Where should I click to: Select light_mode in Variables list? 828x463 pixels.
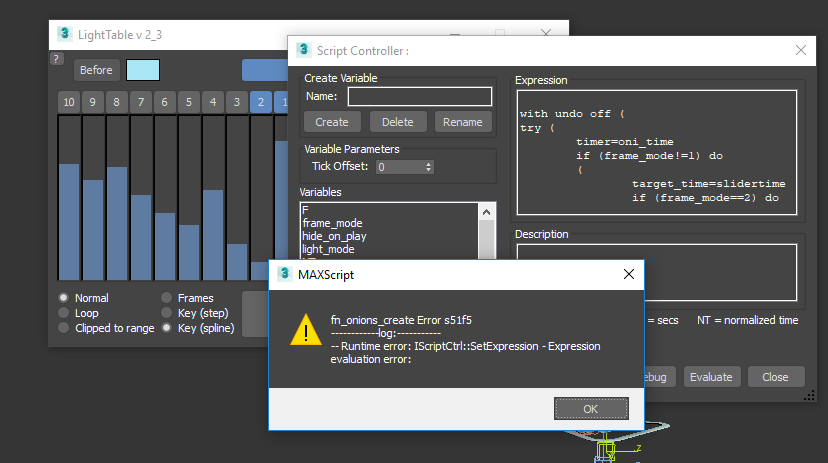[390, 249]
